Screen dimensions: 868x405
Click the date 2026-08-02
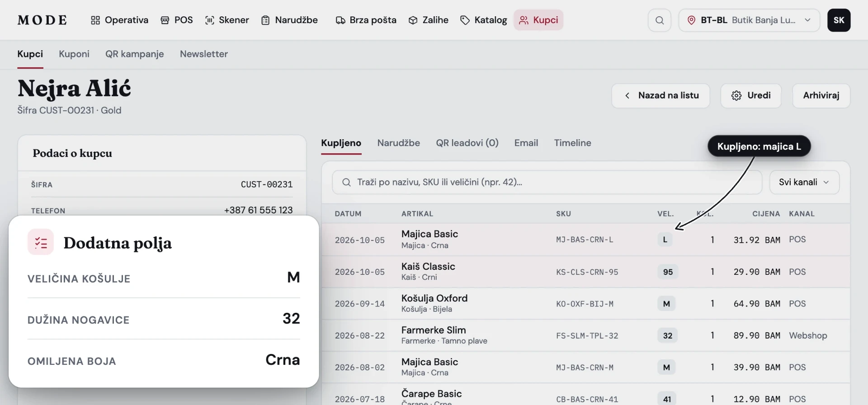[360, 367]
